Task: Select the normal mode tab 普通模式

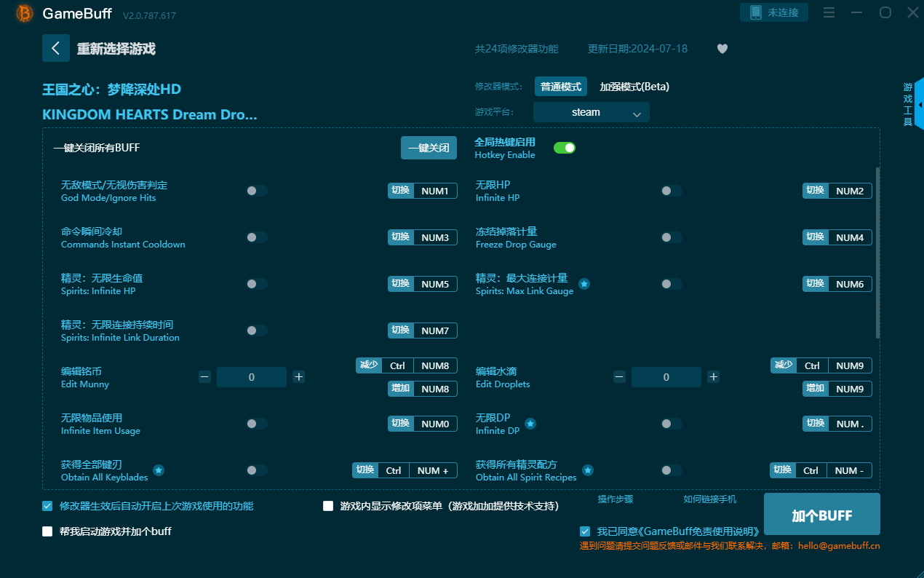Action: 561,87
